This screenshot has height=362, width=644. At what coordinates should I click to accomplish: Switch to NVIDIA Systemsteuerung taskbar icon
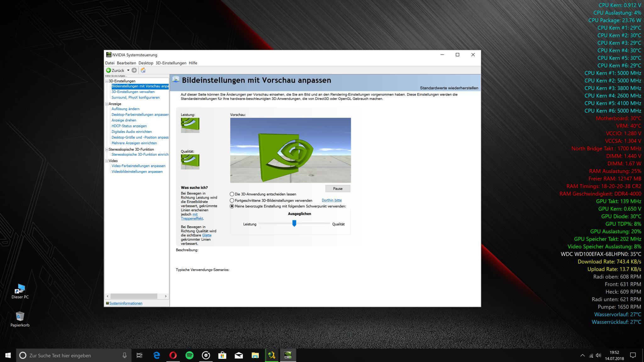(x=288, y=355)
